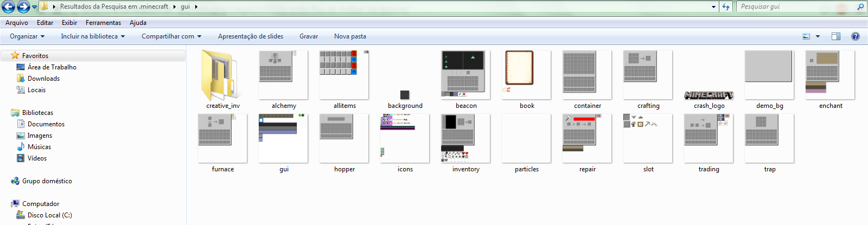Select the crafting image thumbnail
868x225 pixels.
pos(648,75)
